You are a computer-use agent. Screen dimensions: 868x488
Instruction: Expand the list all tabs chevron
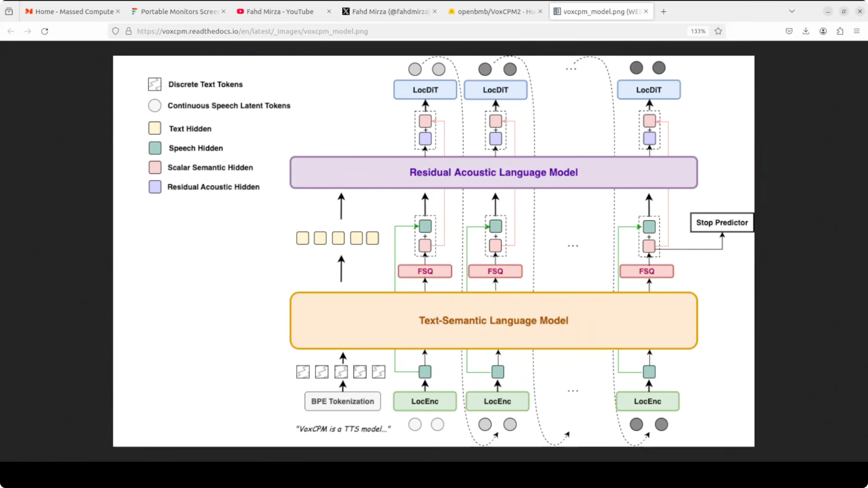(x=792, y=12)
